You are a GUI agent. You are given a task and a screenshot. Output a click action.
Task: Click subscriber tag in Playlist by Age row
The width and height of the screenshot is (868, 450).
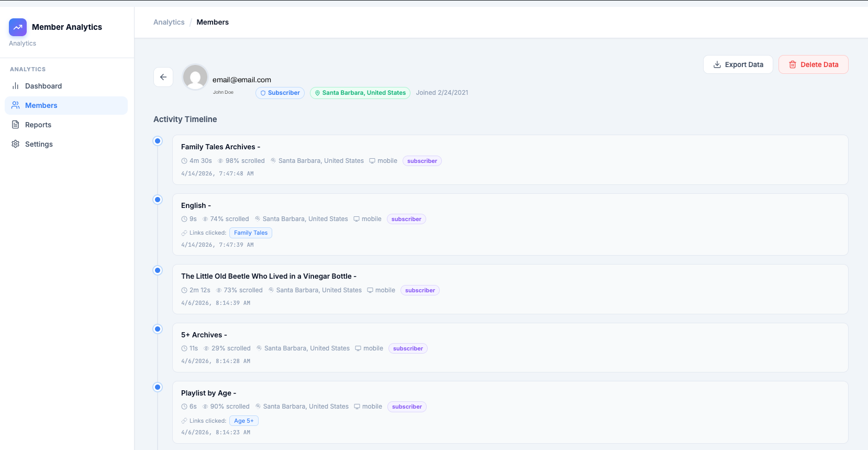click(x=407, y=407)
